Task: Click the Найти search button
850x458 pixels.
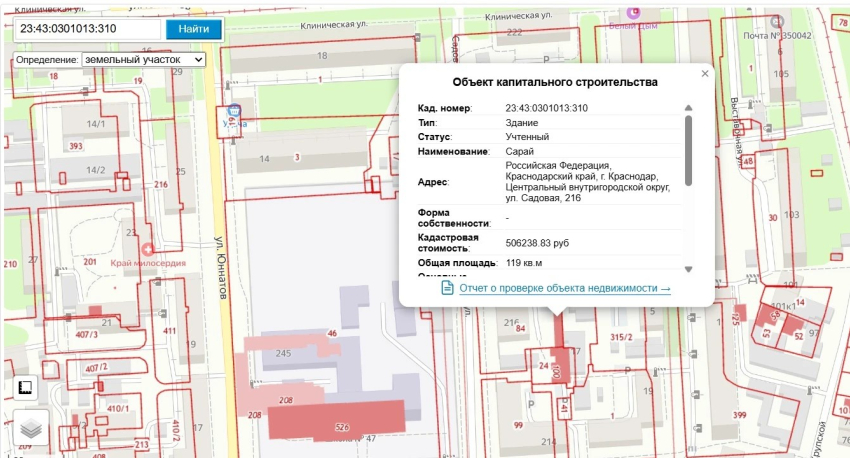Action: pyautogui.click(x=194, y=29)
